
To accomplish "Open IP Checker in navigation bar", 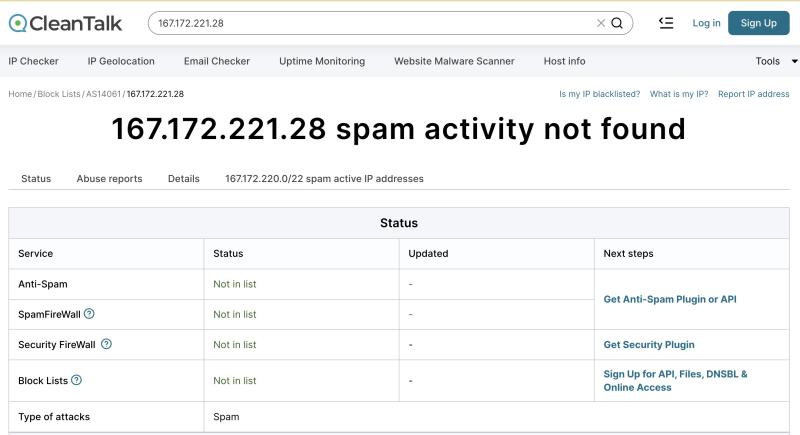I will (33, 61).
